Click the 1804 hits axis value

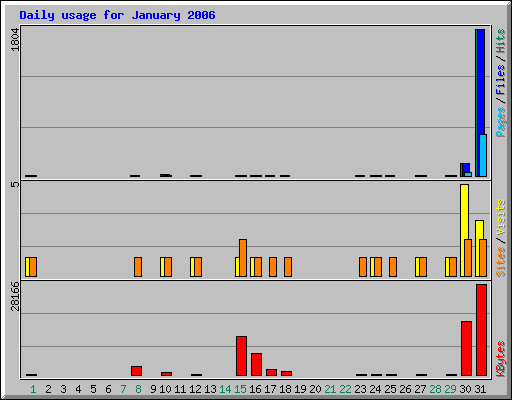pyautogui.click(x=15, y=40)
